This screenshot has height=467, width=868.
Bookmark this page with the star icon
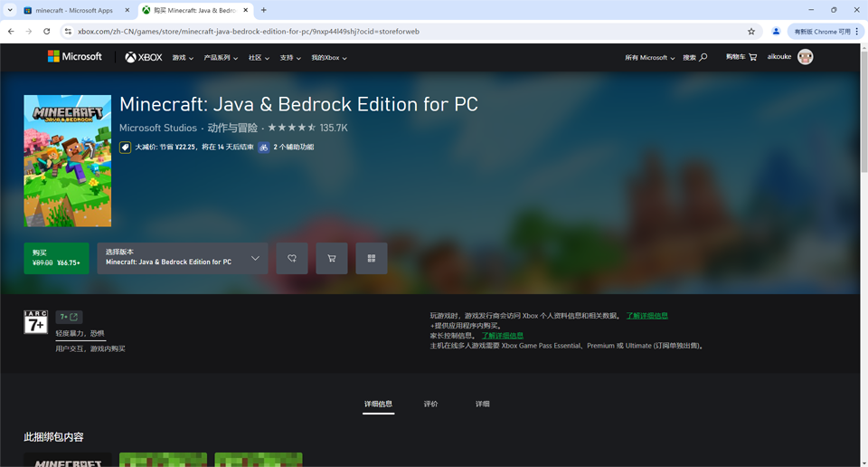[751, 31]
